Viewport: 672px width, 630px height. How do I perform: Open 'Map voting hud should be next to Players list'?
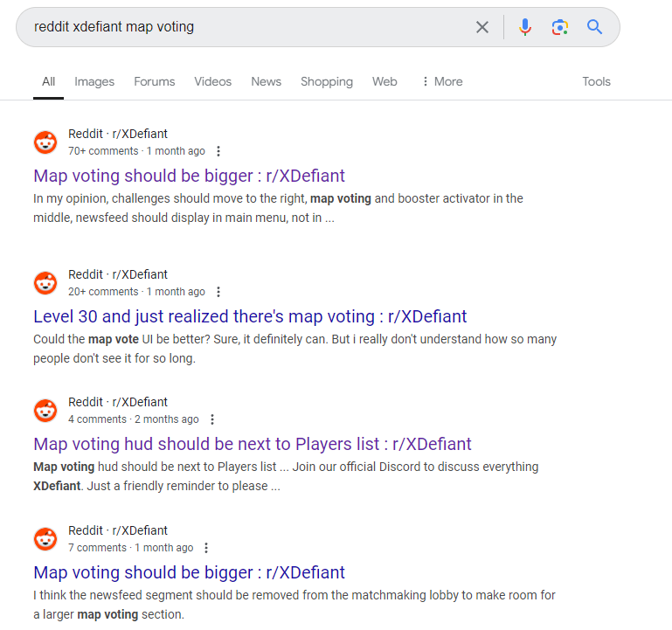point(253,445)
